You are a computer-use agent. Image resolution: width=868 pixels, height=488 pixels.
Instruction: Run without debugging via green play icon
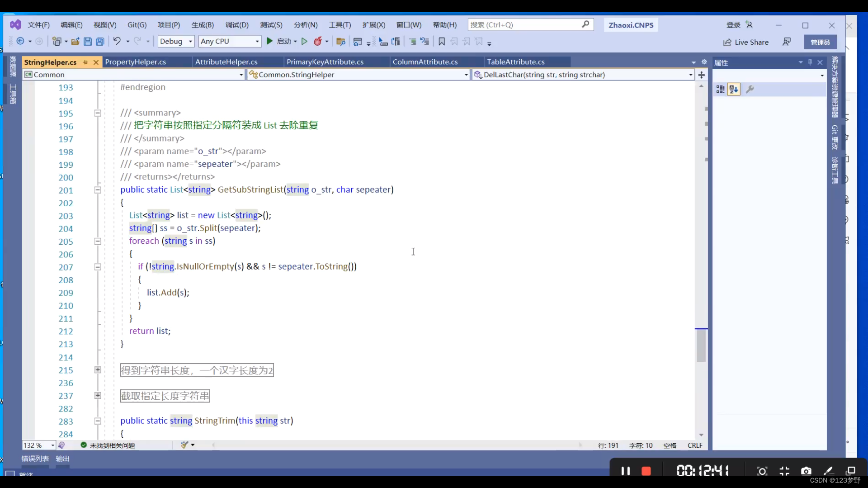click(304, 41)
